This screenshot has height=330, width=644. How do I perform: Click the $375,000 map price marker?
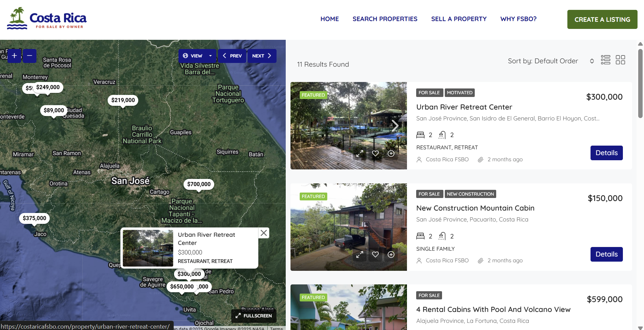point(34,218)
